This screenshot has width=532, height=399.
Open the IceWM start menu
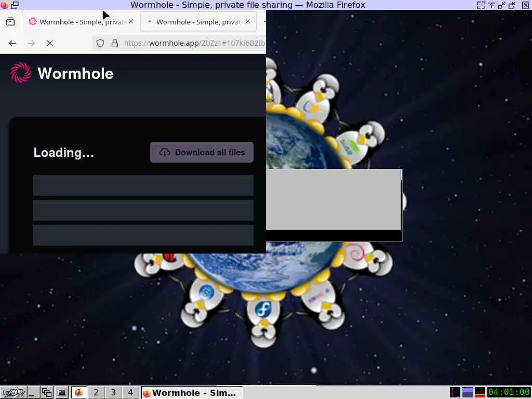pyautogui.click(x=13, y=393)
